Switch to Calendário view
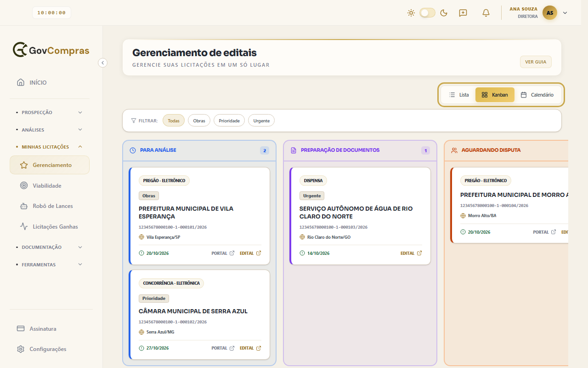 click(x=537, y=95)
